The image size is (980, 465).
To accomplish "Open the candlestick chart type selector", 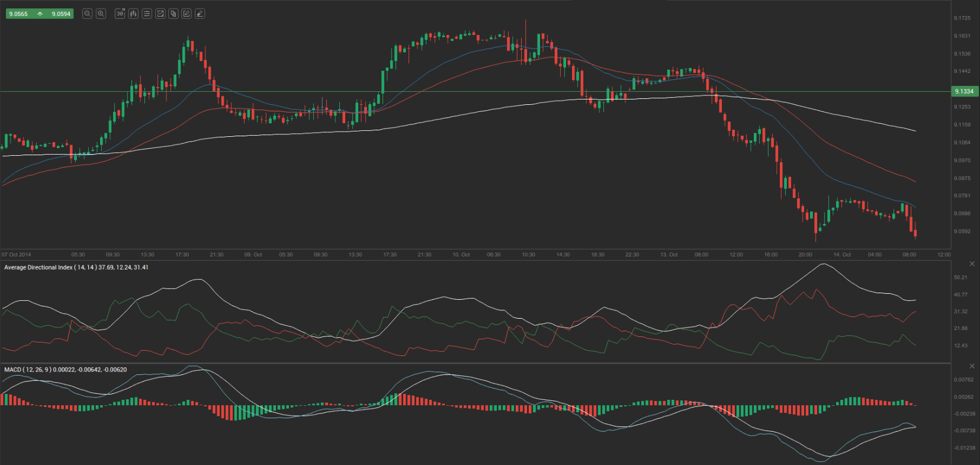I will 133,14.
